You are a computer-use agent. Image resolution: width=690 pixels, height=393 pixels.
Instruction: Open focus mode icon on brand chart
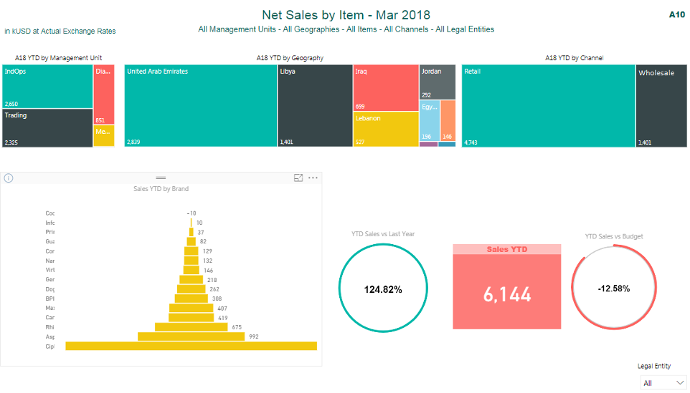pos(298,178)
